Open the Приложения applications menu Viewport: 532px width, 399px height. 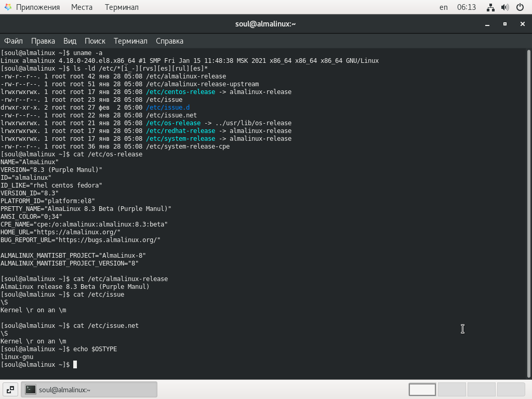pyautogui.click(x=37, y=7)
